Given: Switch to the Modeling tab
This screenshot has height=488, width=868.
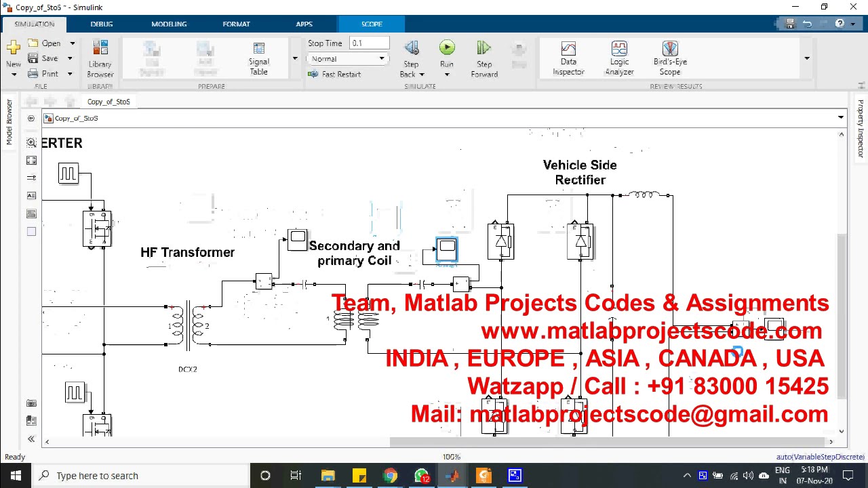Looking at the screenshot, I should tap(169, 24).
